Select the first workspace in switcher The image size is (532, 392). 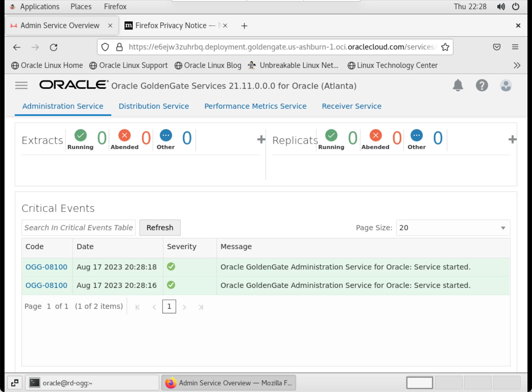[419, 382]
